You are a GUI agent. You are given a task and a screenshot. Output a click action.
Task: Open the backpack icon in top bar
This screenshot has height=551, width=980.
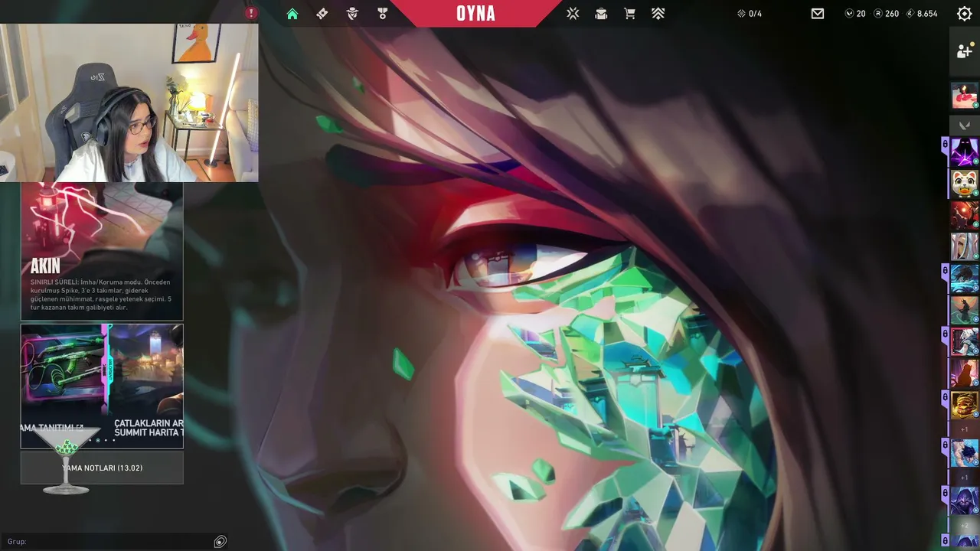[x=601, y=14]
